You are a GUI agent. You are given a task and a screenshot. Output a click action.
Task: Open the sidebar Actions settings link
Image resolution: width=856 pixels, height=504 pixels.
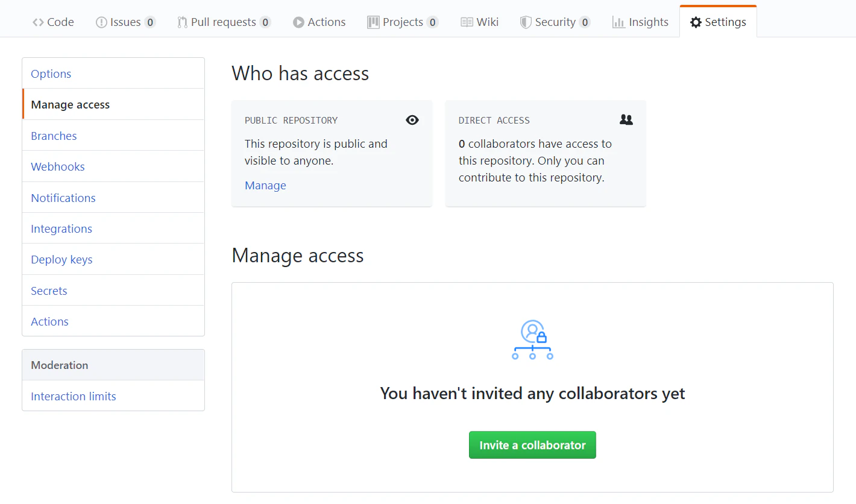pyautogui.click(x=113, y=321)
